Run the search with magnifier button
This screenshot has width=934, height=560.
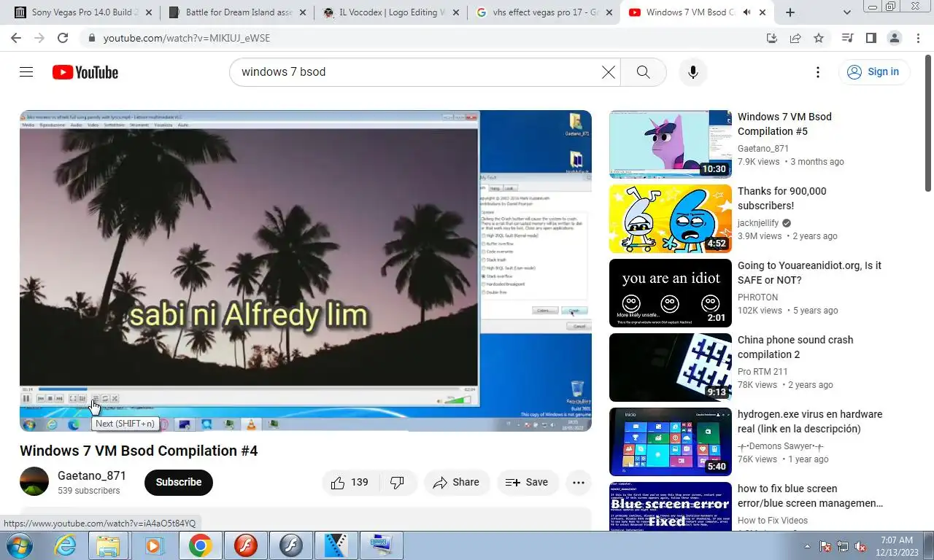point(643,71)
